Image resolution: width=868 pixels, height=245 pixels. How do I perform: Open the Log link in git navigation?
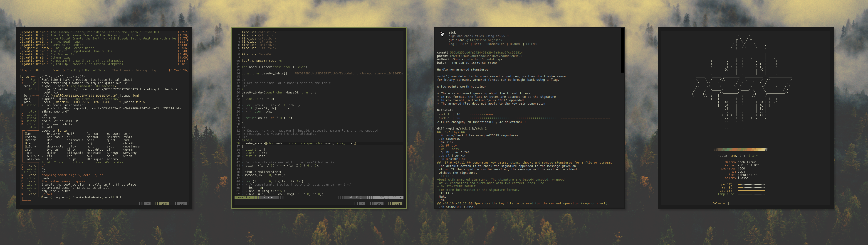[451, 44]
